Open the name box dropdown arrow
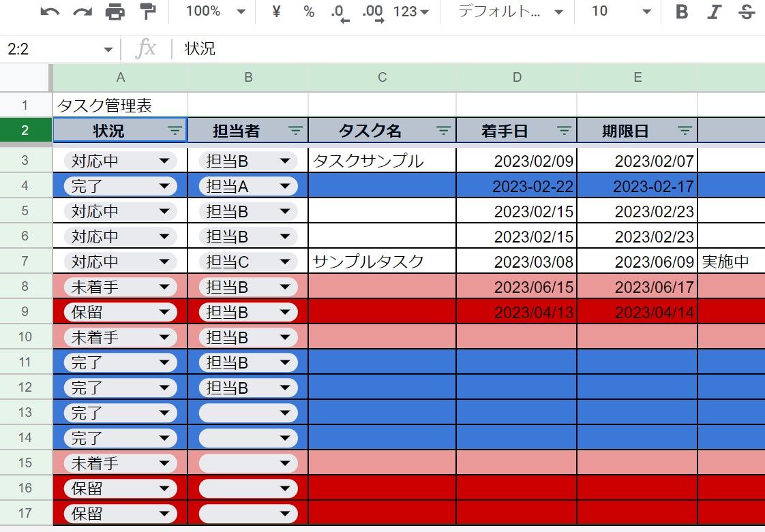765x532 pixels. coord(108,49)
